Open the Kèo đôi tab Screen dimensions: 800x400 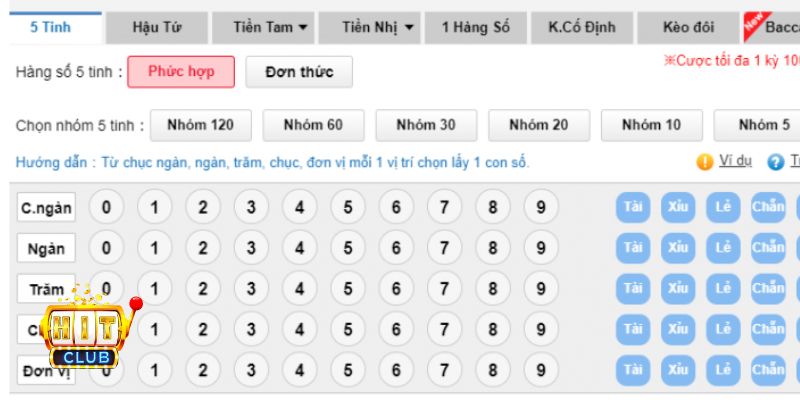click(x=688, y=27)
